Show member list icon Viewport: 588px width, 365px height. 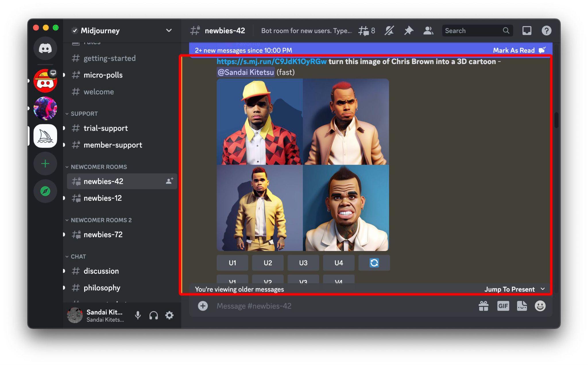[428, 31]
